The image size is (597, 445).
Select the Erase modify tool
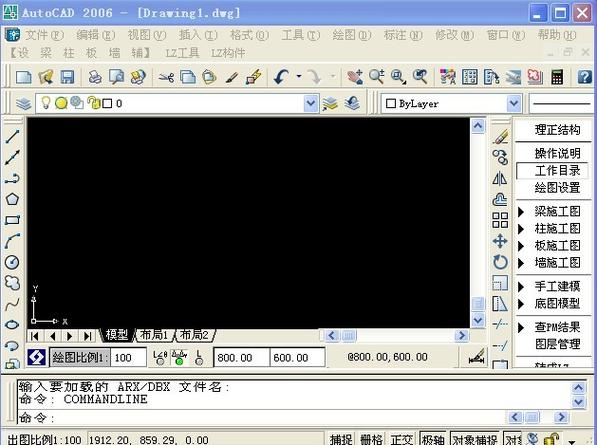coord(500,136)
